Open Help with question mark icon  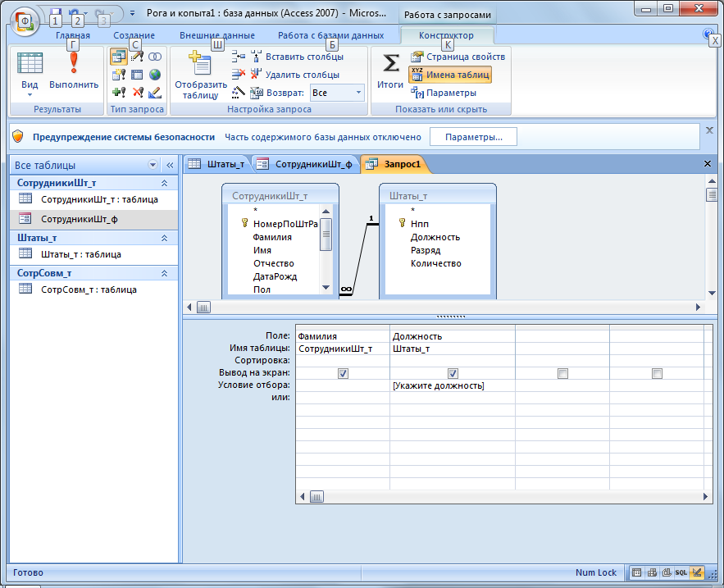(x=708, y=34)
